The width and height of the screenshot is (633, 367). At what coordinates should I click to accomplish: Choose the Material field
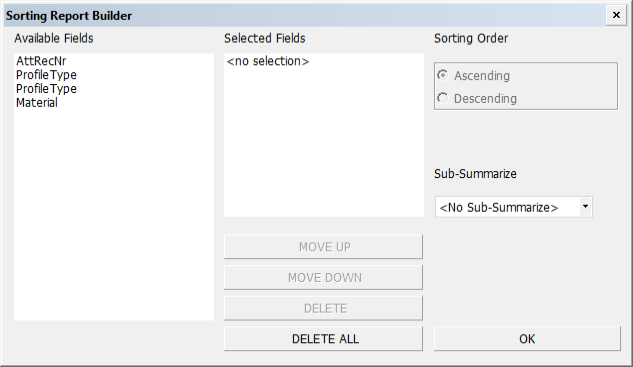(37, 103)
